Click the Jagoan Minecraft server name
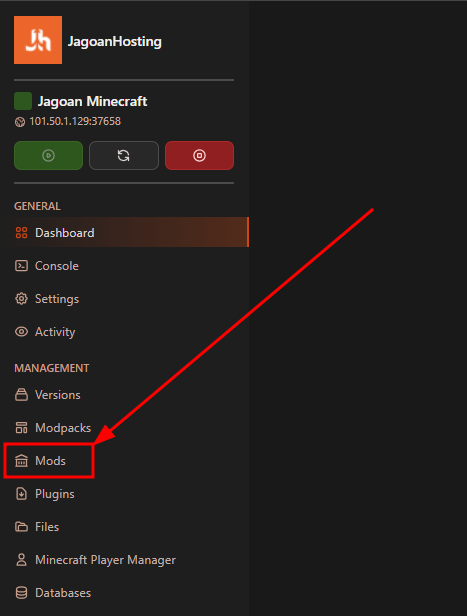This screenshot has width=467, height=616. coord(92,102)
